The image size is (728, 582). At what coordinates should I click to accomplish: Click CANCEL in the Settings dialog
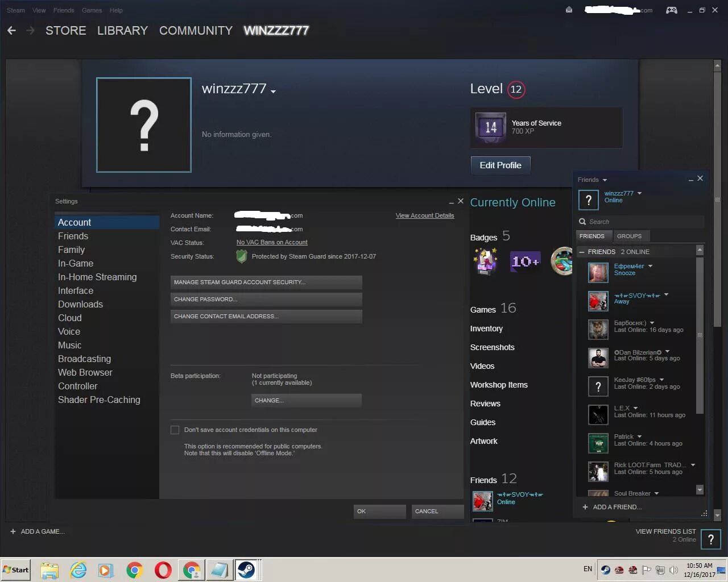[438, 512]
